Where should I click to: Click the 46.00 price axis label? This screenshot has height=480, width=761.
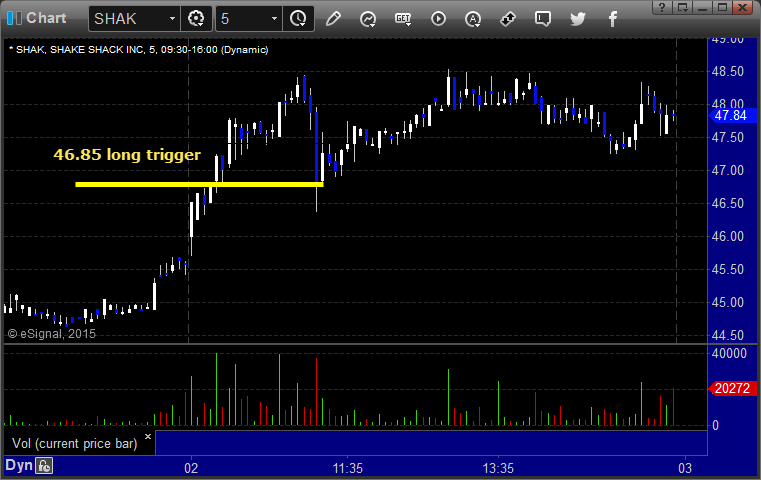[x=728, y=236]
